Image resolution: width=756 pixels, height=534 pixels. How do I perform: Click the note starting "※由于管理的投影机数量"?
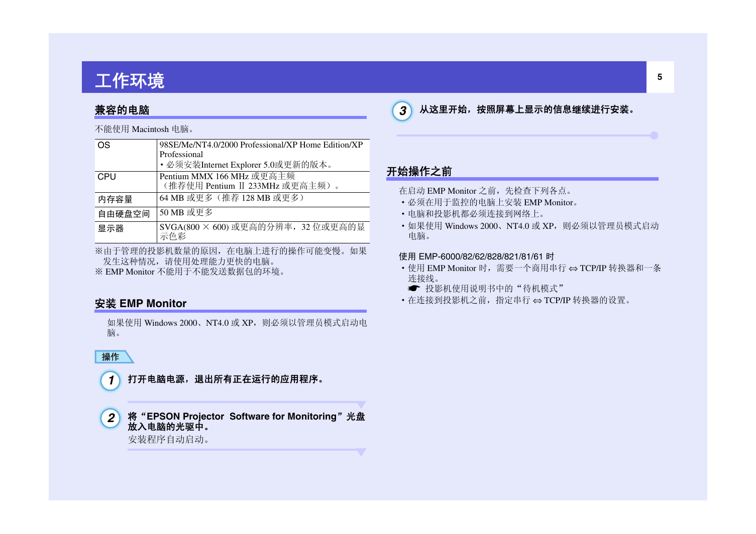click(231, 256)
